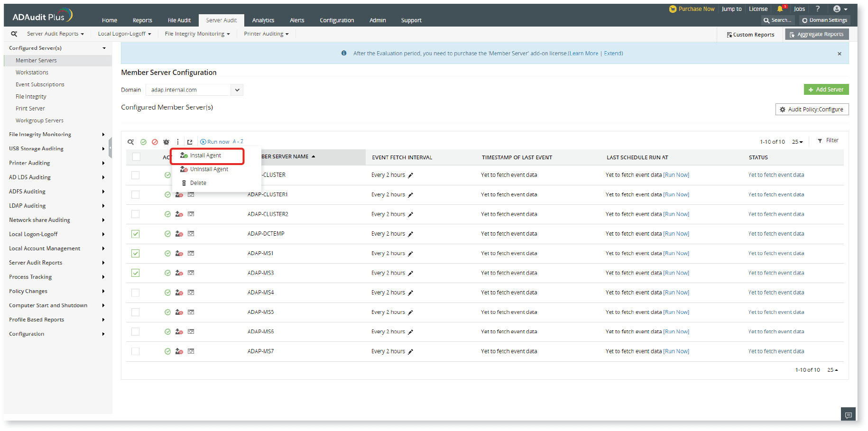The height and width of the screenshot is (431, 868).
Task: Click the Add Server button
Action: pyautogui.click(x=826, y=90)
